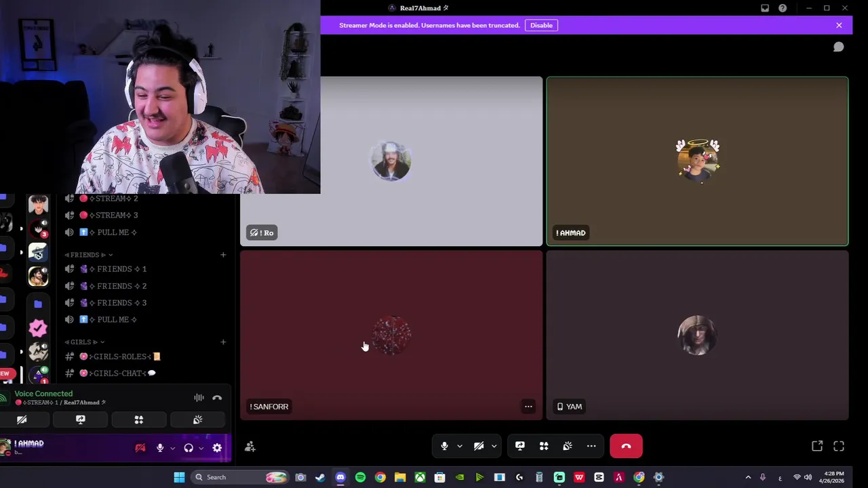
Task: Disconnect with the red hang-up button
Action: tap(626, 446)
